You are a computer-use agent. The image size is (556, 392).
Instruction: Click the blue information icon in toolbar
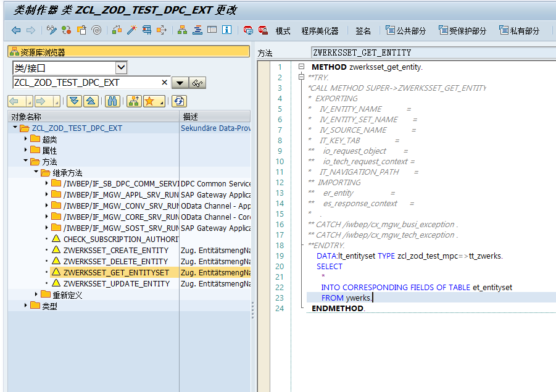pyautogui.click(x=226, y=30)
